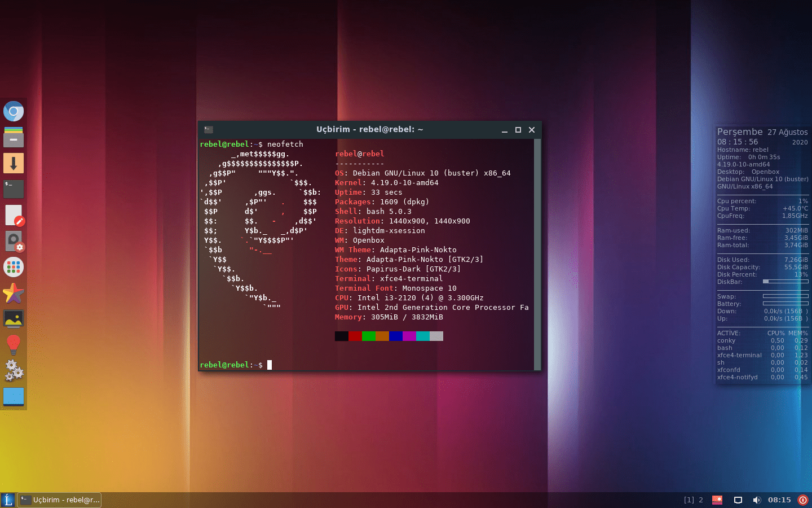Image resolution: width=812 pixels, height=508 pixels.
Task: Click the 'CPU: Intel i3-2120' line
Action: tap(409, 298)
